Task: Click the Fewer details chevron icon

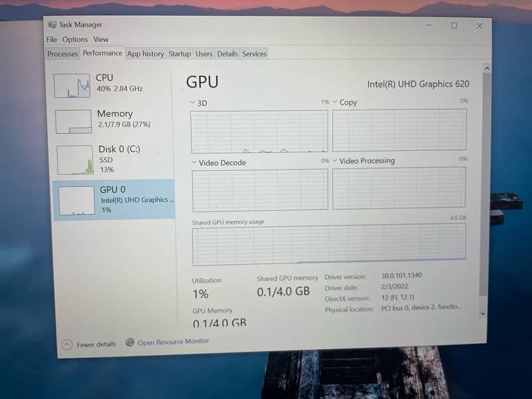Action: click(66, 344)
